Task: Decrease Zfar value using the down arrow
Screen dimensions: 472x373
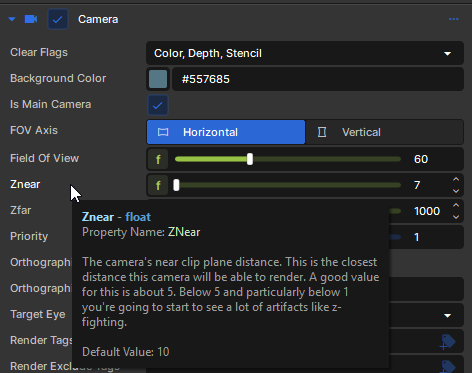Action: point(456,217)
